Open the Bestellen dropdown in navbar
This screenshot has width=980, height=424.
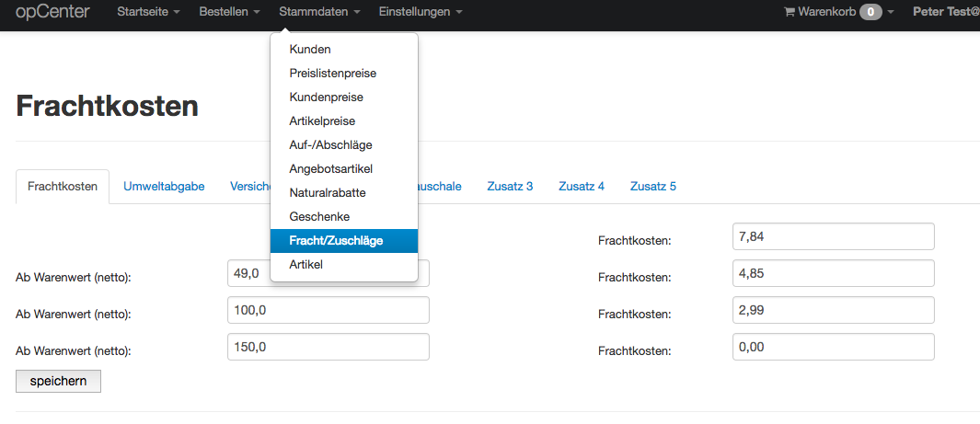click(x=229, y=12)
